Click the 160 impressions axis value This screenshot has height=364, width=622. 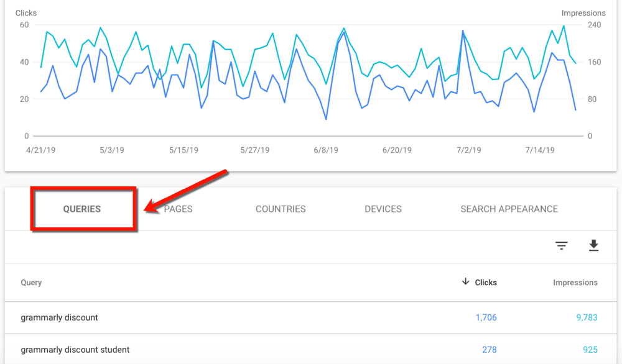594,61
